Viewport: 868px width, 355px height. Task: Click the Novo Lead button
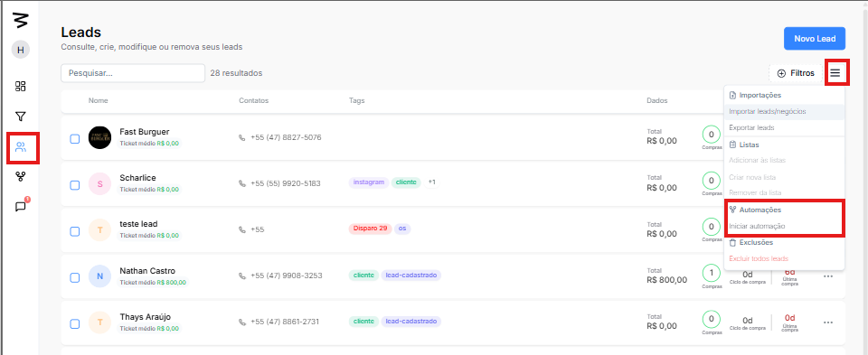pos(815,39)
